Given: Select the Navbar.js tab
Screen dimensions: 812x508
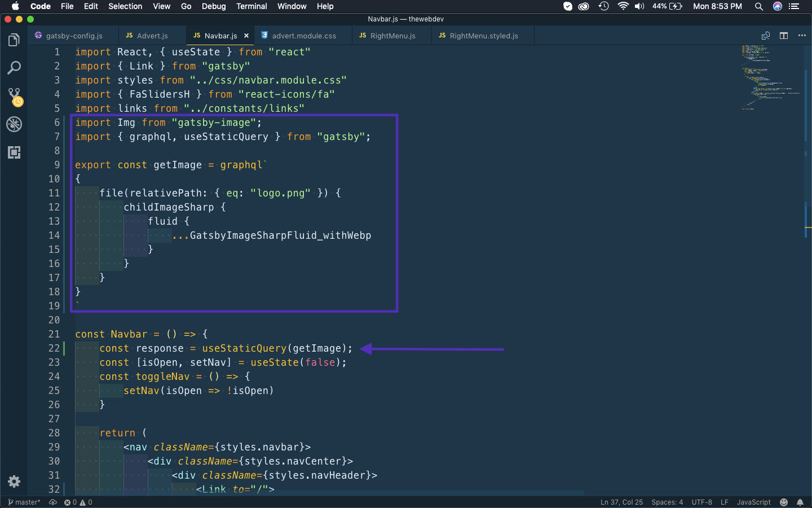Looking at the screenshot, I should tap(220, 36).
